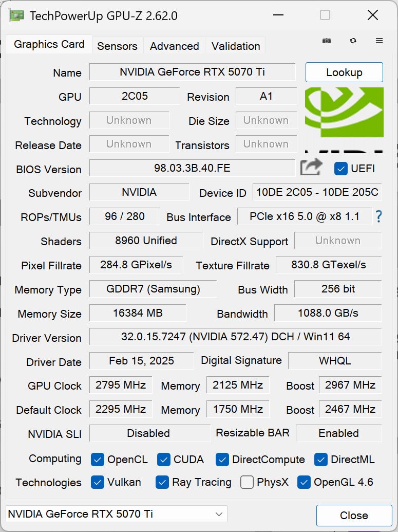
Task: Click the Transistors Unknown field
Action: click(x=266, y=144)
